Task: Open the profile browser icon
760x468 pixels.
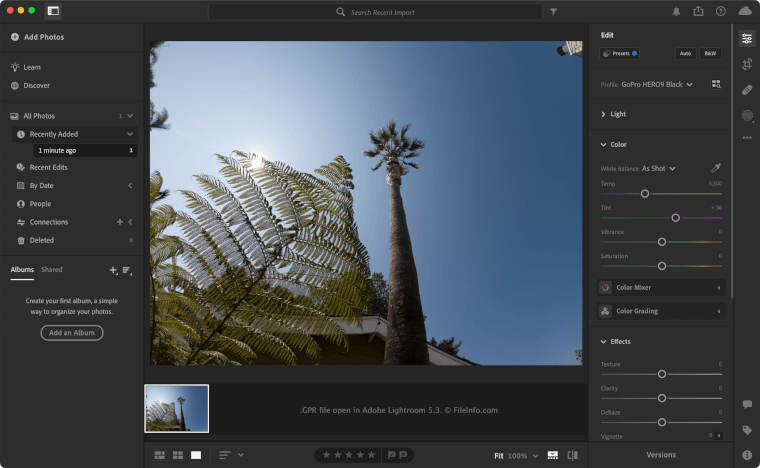Action: click(x=716, y=85)
